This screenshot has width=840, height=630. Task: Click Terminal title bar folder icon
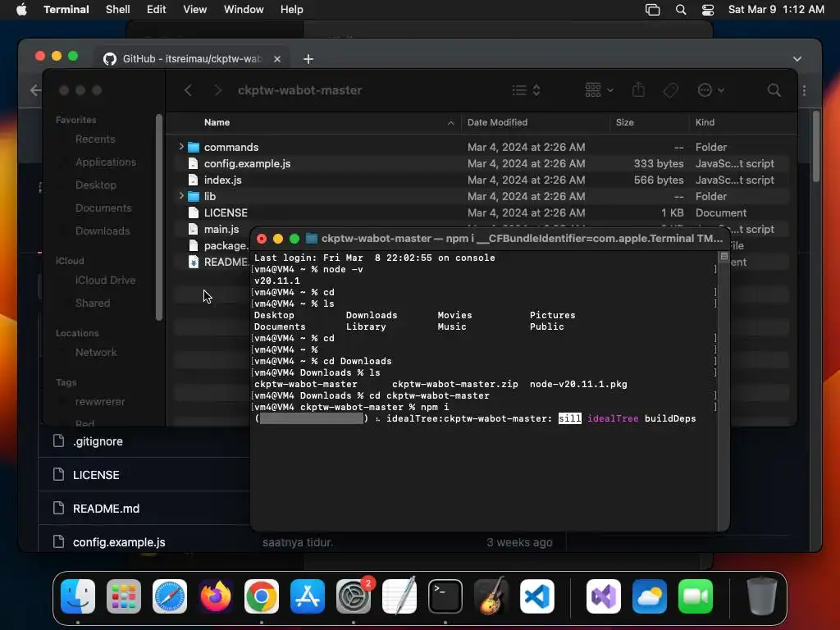(311, 239)
